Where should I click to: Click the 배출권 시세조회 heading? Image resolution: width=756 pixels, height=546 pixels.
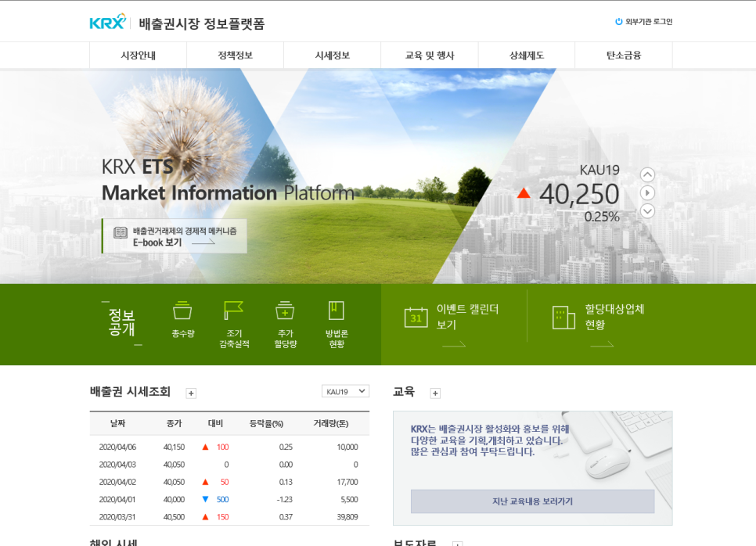(x=130, y=391)
